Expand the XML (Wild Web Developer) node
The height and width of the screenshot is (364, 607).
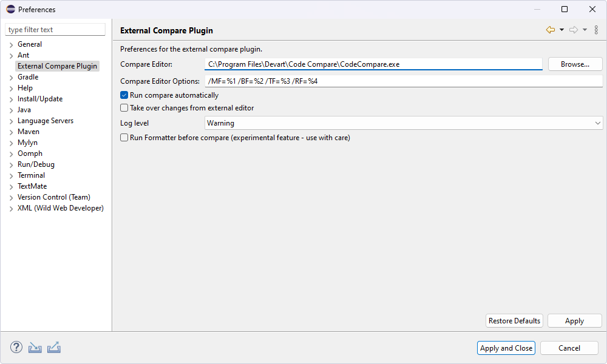coord(11,209)
